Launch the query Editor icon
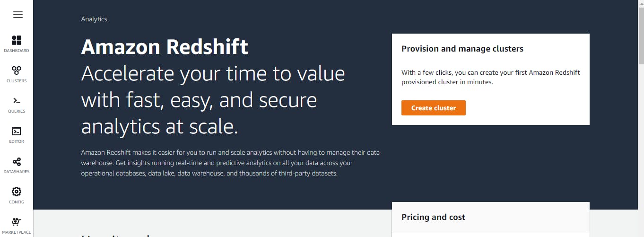 coord(17,131)
